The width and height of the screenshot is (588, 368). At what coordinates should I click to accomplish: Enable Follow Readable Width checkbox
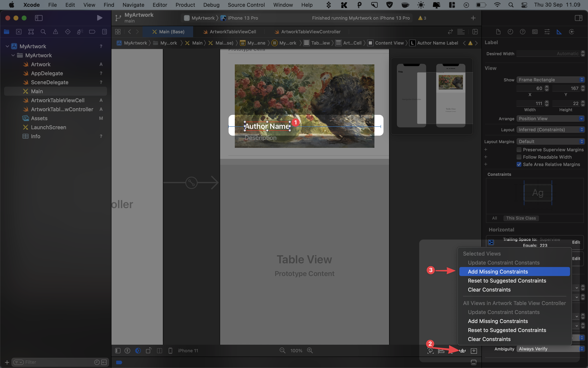tap(519, 157)
